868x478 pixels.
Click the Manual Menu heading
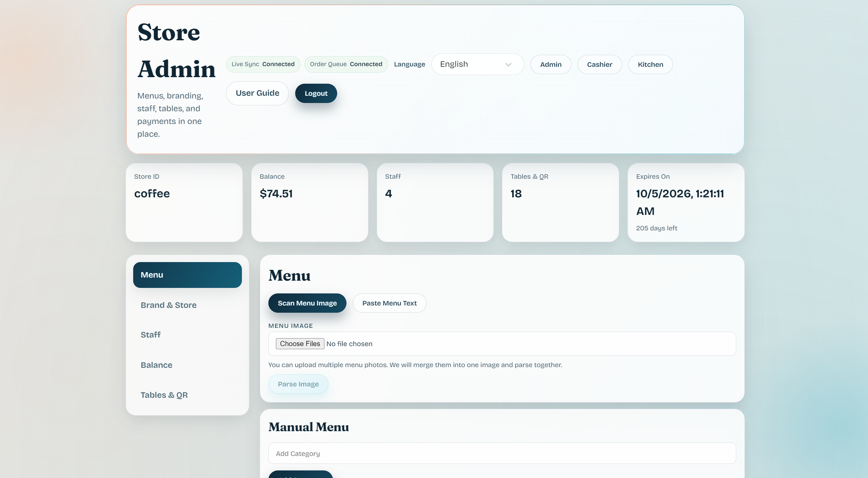[309, 427]
